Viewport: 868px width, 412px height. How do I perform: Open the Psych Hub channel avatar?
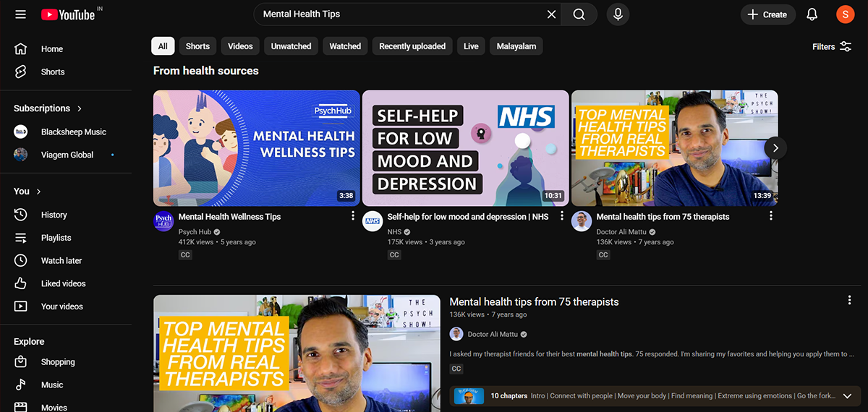coord(163,221)
